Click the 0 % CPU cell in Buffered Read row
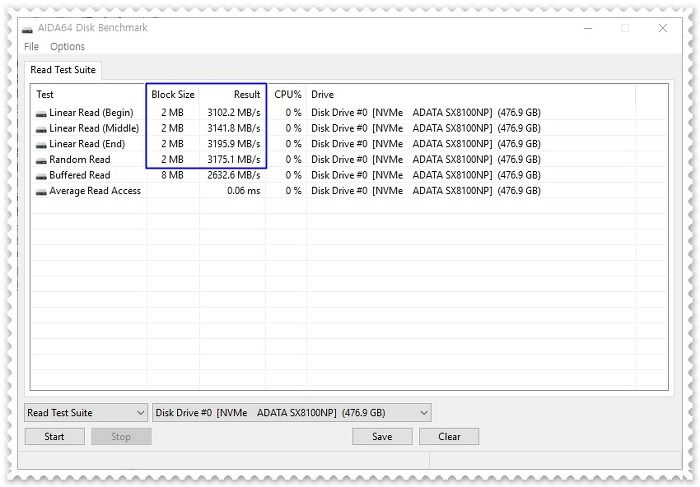 293,175
